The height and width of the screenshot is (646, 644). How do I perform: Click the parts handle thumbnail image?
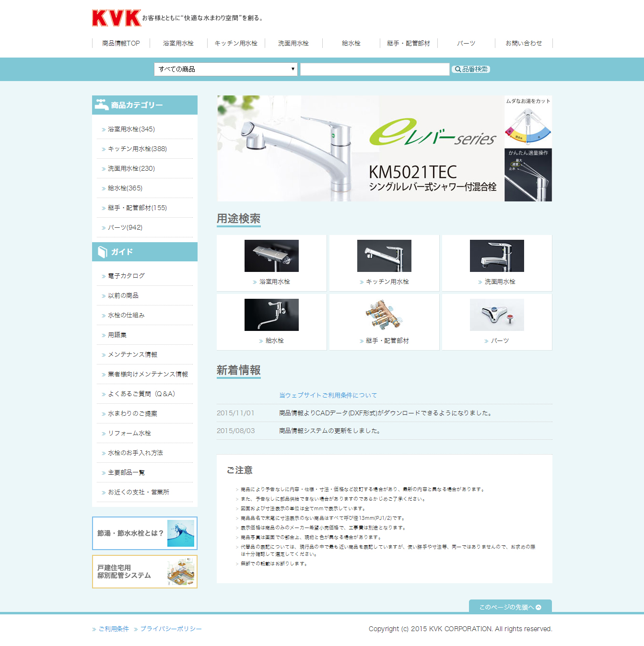497,315
